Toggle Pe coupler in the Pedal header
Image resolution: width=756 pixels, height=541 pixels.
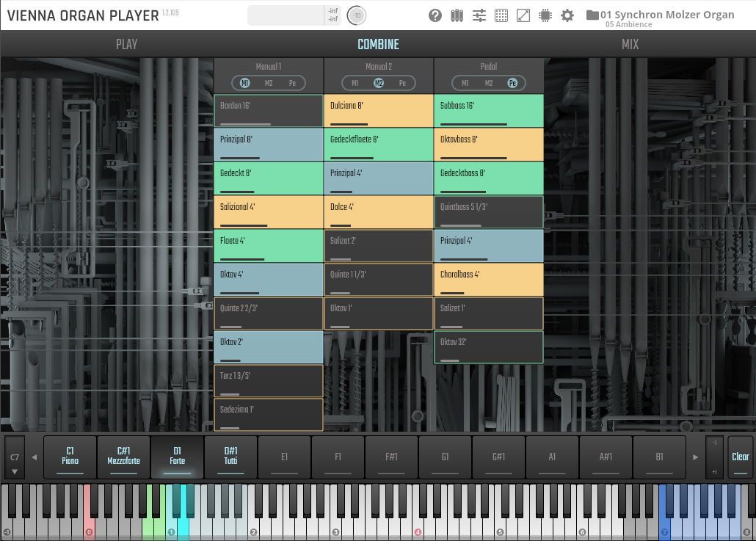pyautogui.click(x=512, y=83)
